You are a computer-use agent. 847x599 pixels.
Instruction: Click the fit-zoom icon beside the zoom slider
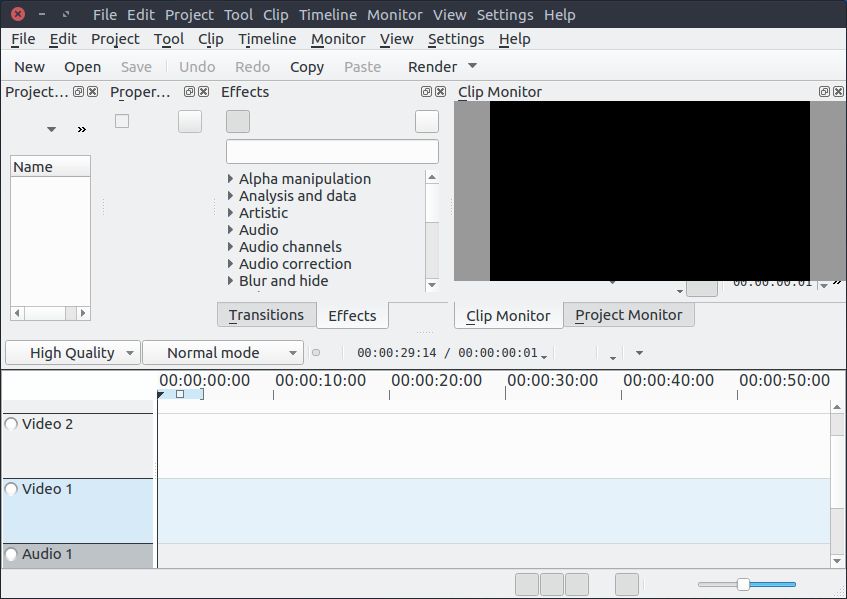coord(625,583)
